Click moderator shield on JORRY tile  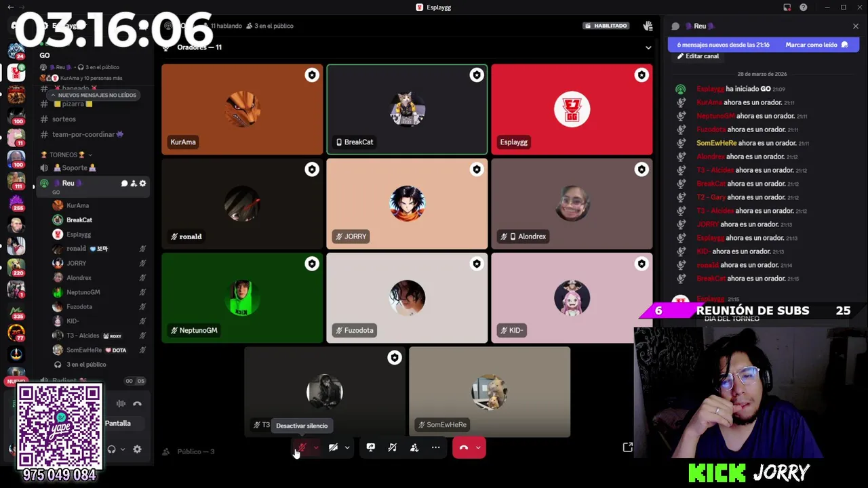(477, 169)
